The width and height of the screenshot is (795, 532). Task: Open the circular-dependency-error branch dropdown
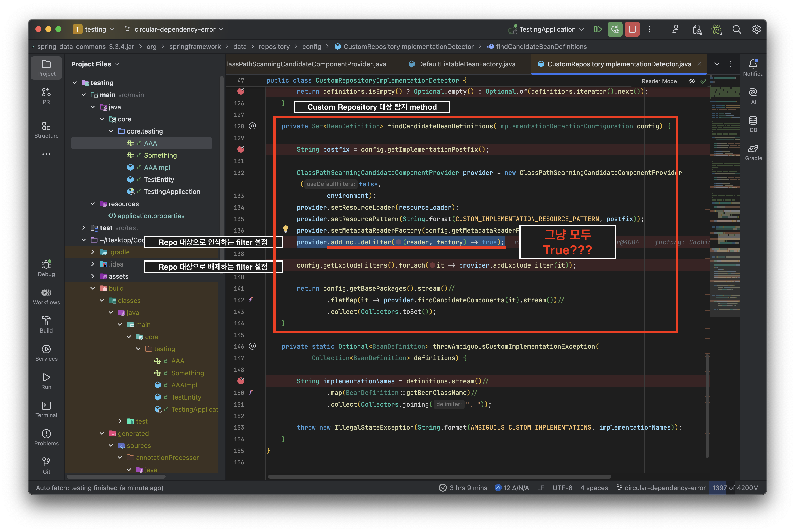[174, 29]
